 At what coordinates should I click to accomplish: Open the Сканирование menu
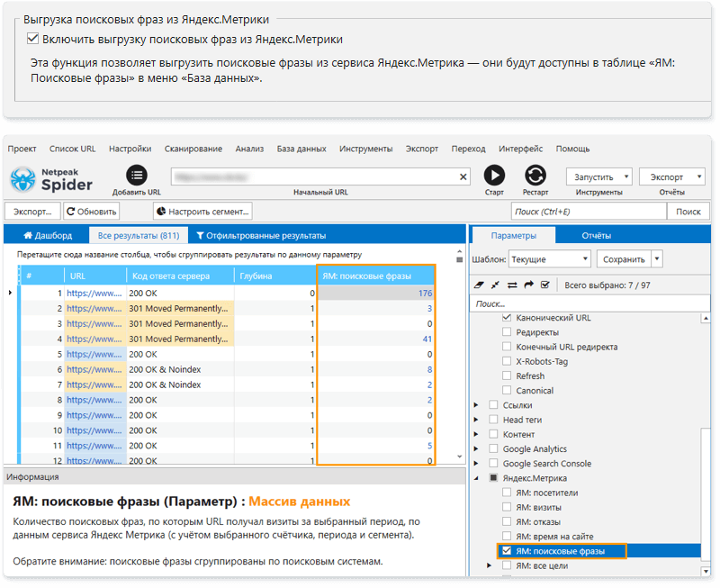[x=193, y=149]
